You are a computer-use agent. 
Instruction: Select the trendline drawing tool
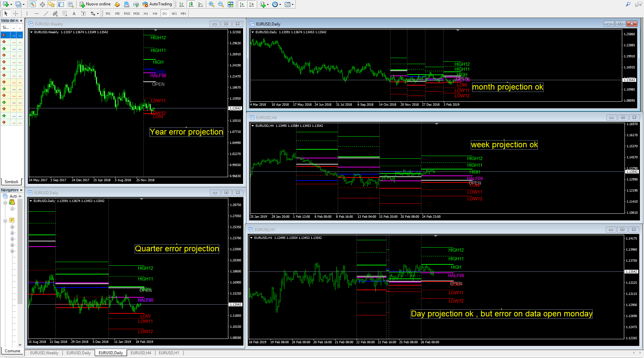46,13
